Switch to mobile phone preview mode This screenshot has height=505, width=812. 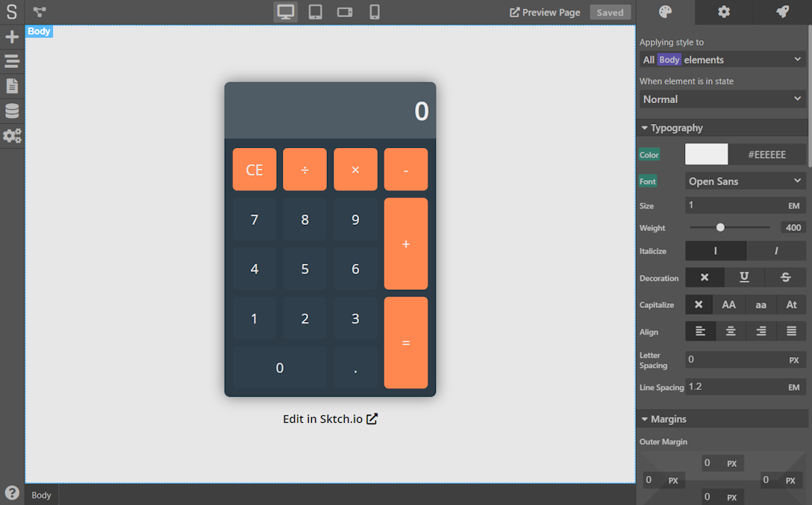375,12
